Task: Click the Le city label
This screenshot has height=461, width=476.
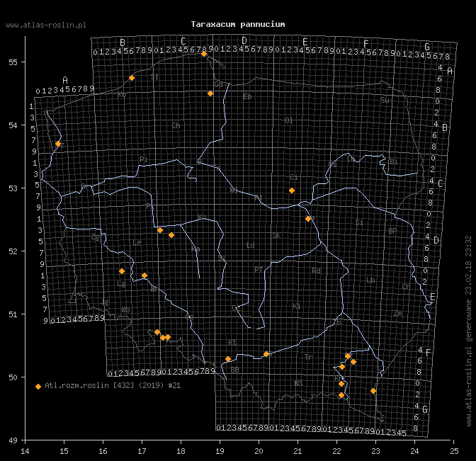Action: point(137,242)
